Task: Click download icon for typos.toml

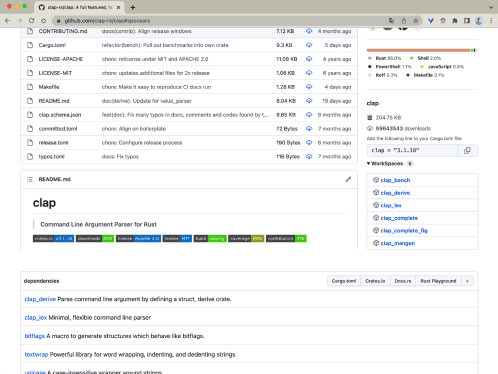Action: click(x=309, y=157)
